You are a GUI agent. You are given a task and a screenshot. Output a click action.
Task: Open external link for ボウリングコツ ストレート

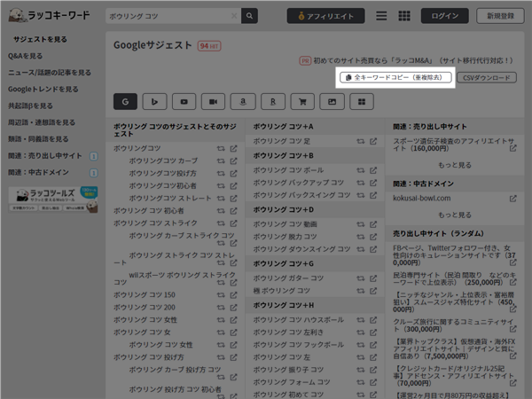pyautogui.click(x=234, y=198)
